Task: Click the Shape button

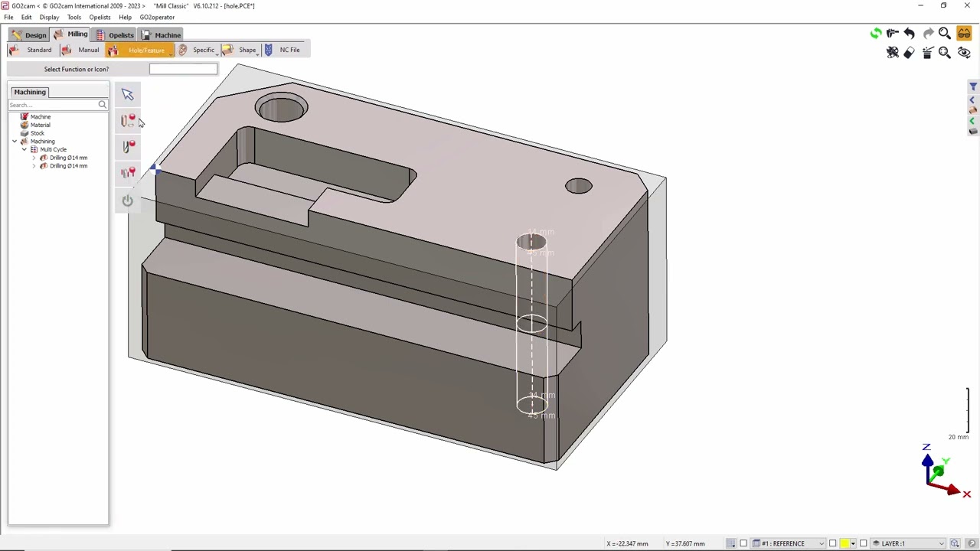Action: pos(239,50)
